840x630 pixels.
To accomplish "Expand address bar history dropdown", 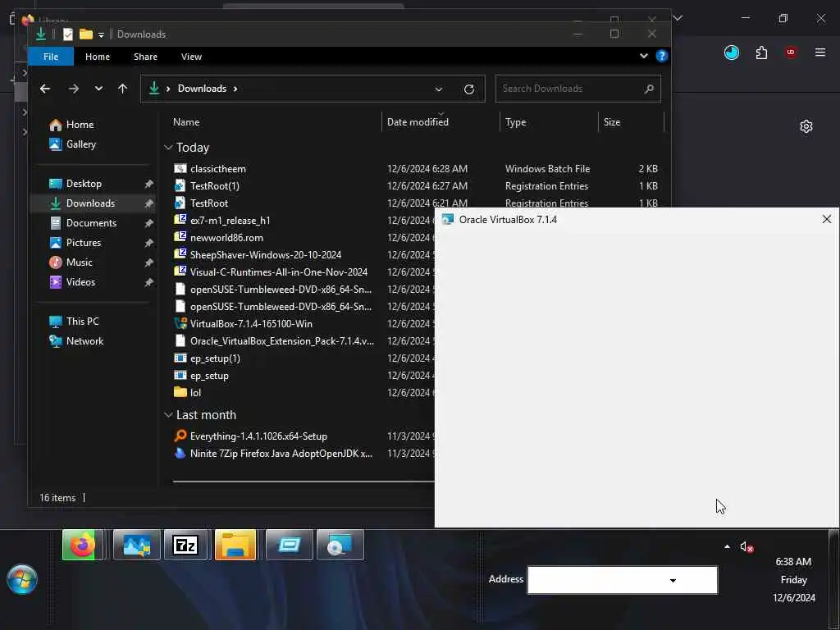I will 439,89.
